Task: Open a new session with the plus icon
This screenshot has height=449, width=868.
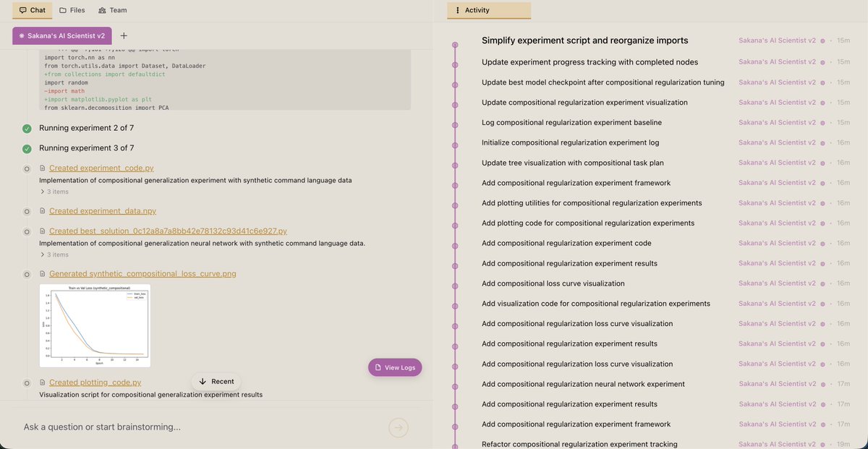Action: 124,34
